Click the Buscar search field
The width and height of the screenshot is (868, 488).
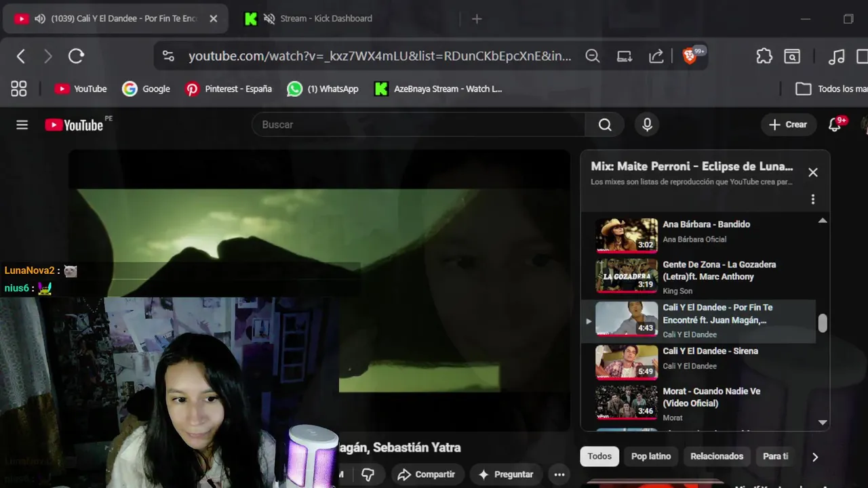pyautogui.click(x=418, y=125)
